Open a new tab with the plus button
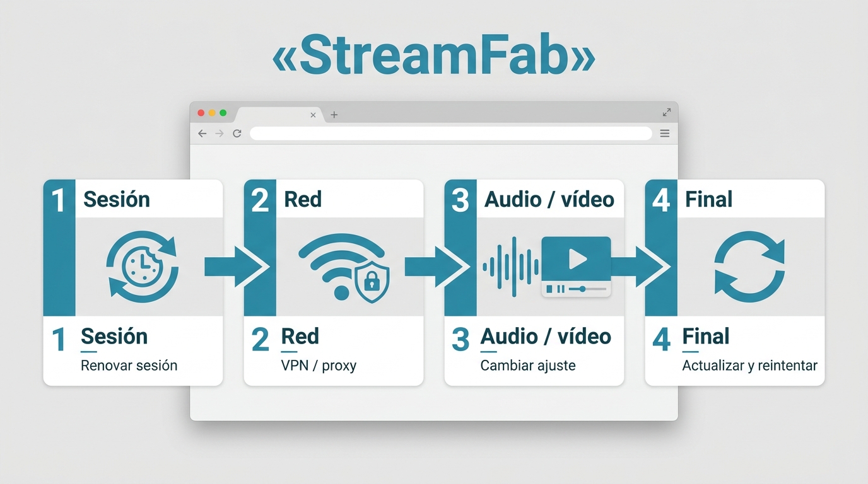868x484 pixels. 334,115
